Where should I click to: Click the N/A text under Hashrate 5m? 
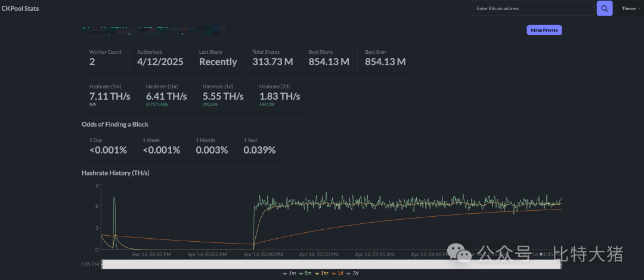[92, 104]
